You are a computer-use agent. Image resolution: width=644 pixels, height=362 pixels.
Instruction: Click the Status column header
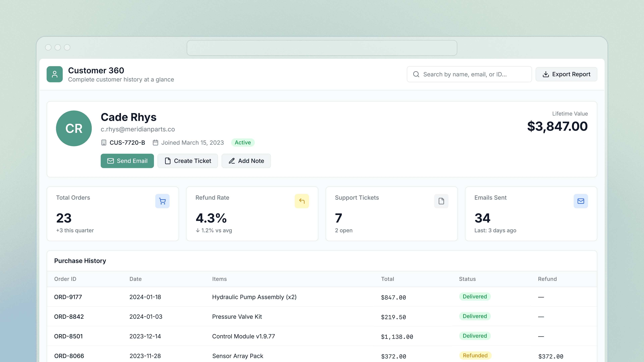click(467, 279)
